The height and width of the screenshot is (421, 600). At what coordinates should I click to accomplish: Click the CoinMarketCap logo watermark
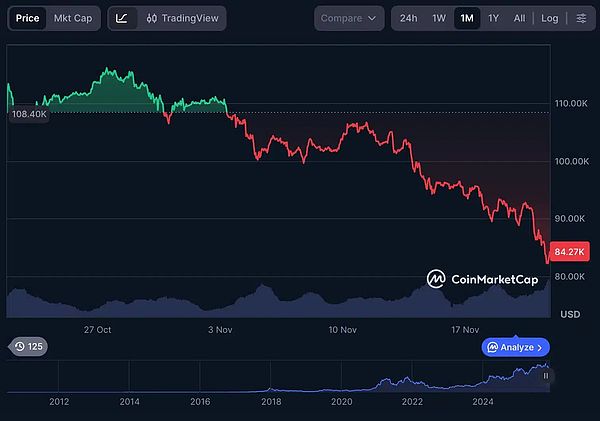coord(482,279)
